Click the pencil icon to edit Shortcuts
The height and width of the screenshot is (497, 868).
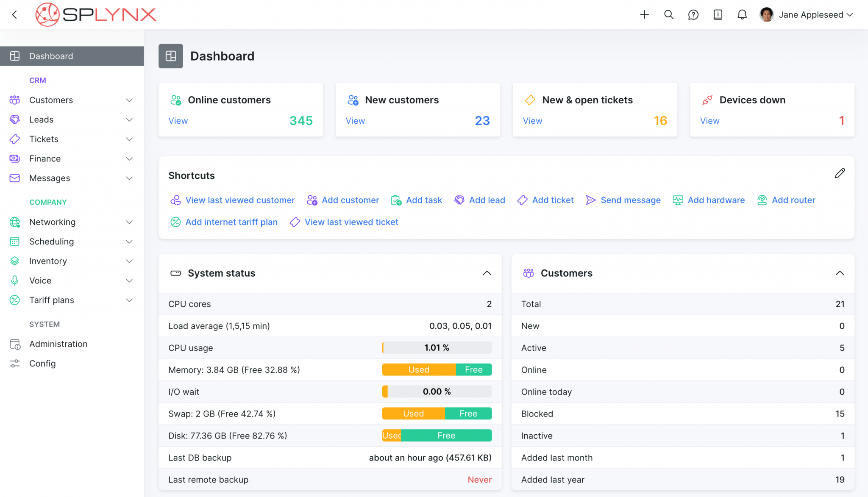840,173
